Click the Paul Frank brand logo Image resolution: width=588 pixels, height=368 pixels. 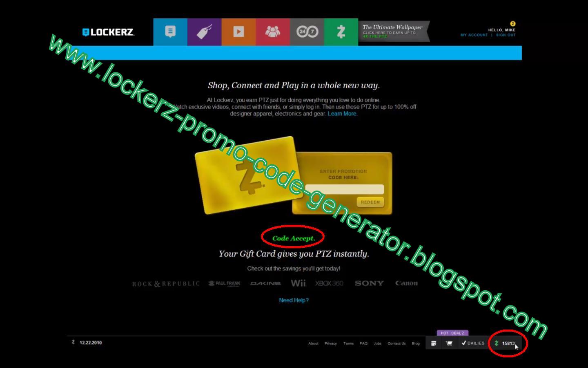click(224, 283)
